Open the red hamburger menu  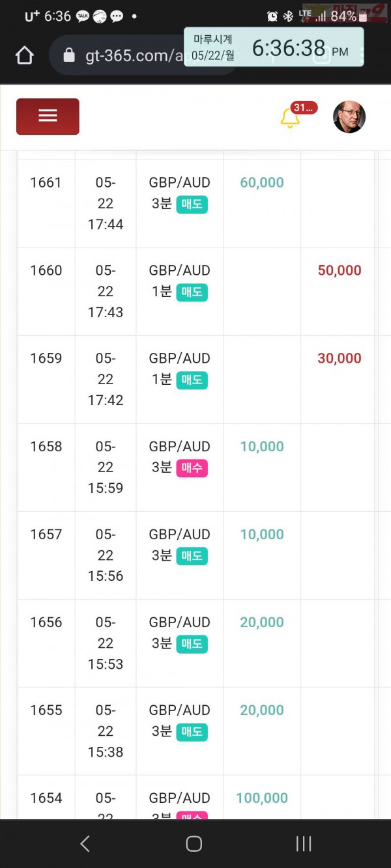tap(48, 116)
